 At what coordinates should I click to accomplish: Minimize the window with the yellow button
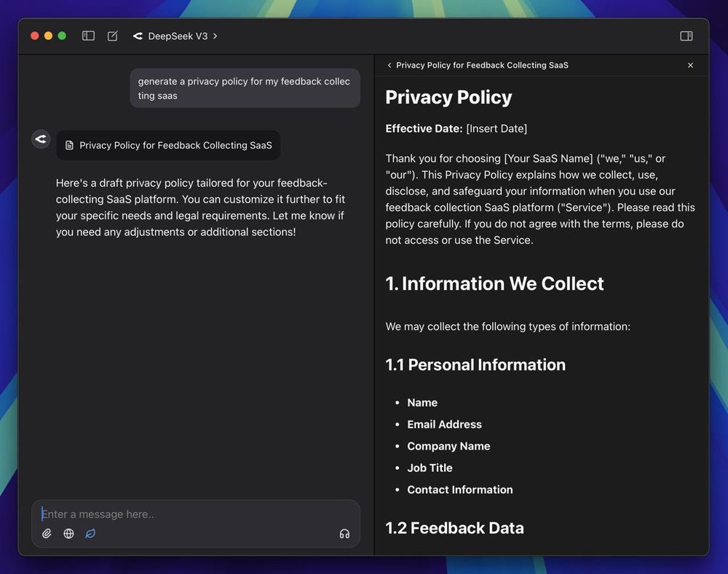tap(48, 36)
